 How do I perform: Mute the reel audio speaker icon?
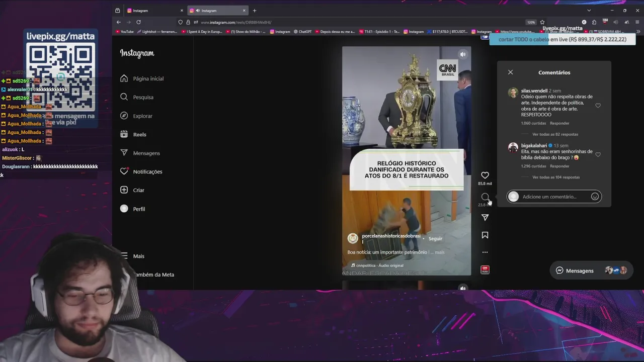tap(463, 54)
